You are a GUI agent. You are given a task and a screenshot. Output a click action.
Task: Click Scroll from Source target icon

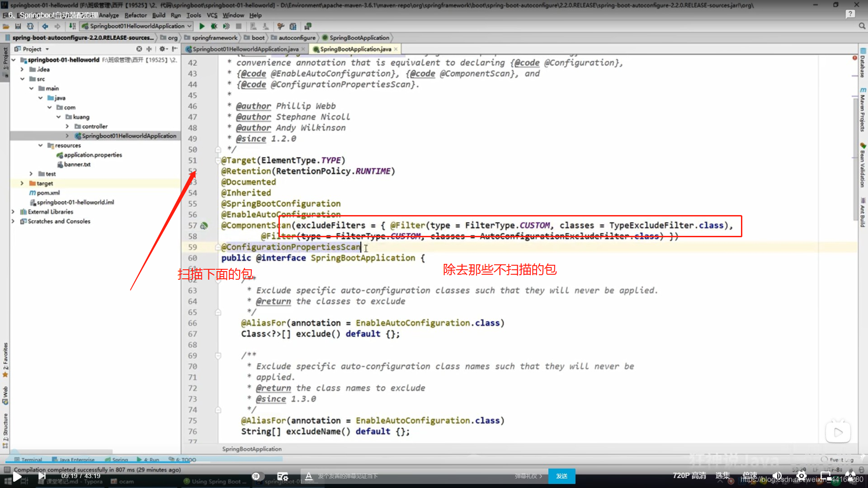point(139,49)
